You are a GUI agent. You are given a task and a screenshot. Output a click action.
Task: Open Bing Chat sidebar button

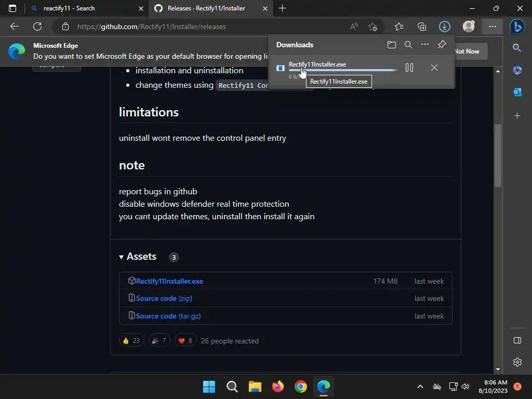click(517, 26)
